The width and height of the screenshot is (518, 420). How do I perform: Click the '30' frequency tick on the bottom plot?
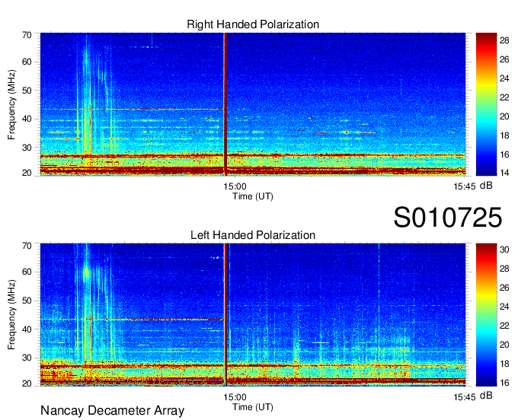click(27, 358)
